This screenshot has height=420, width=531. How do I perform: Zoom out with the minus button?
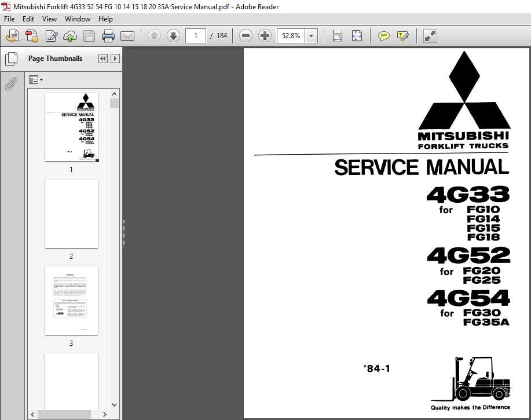pyautogui.click(x=246, y=36)
